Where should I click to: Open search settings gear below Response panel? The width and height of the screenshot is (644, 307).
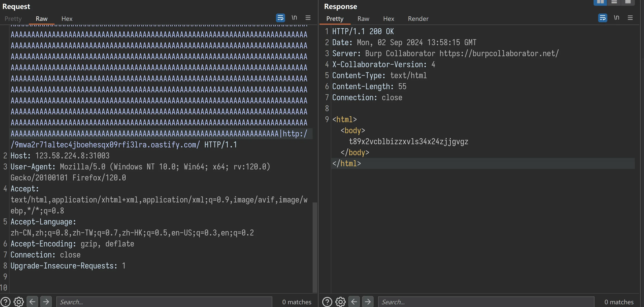pyautogui.click(x=341, y=301)
